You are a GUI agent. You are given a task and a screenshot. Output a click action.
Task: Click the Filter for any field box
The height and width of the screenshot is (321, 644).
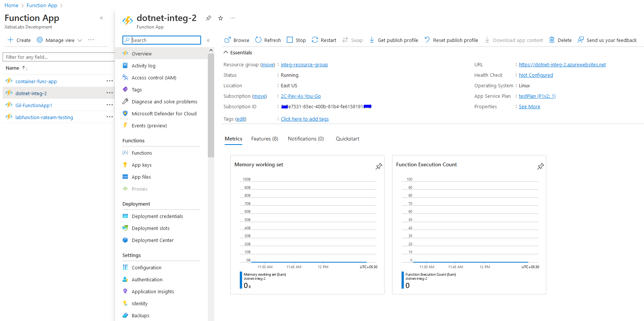[x=59, y=57]
